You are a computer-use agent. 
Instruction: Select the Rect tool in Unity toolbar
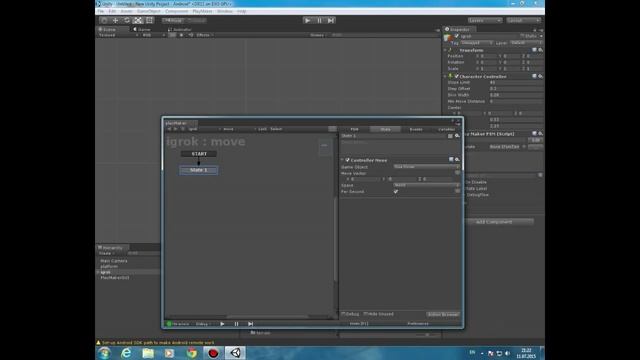coord(149,20)
